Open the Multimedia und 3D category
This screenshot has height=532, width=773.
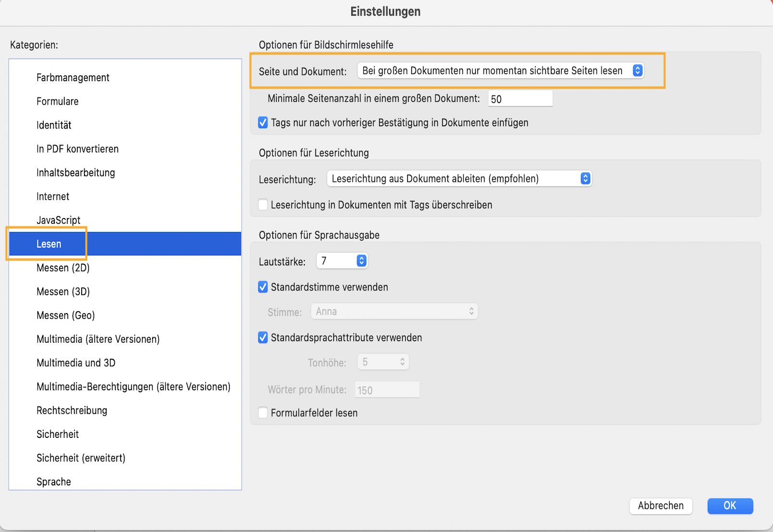pyautogui.click(x=75, y=363)
